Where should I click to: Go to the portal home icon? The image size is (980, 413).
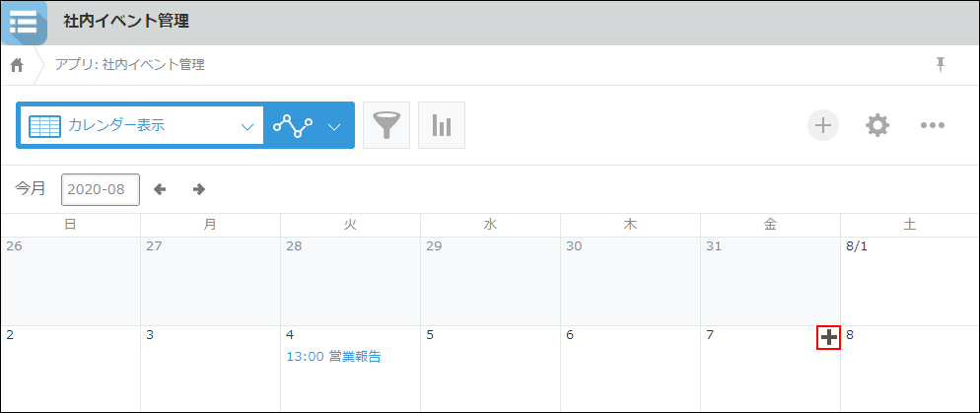click(x=17, y=65)
